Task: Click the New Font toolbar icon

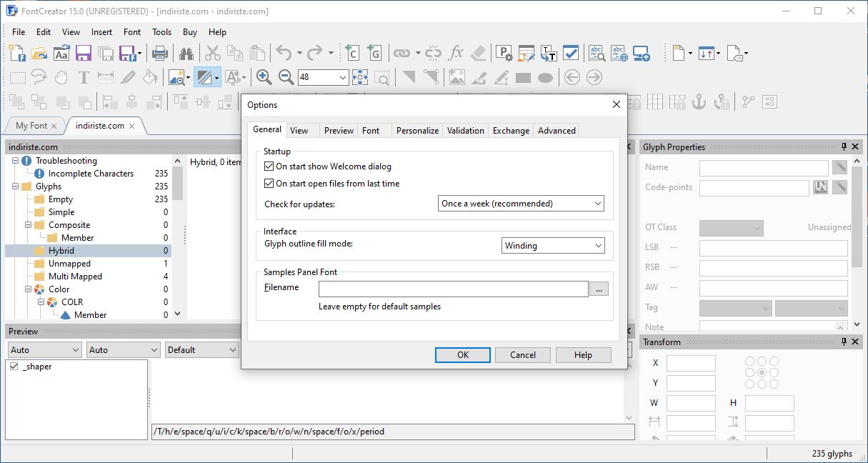Action: click(x=17, y=53)
